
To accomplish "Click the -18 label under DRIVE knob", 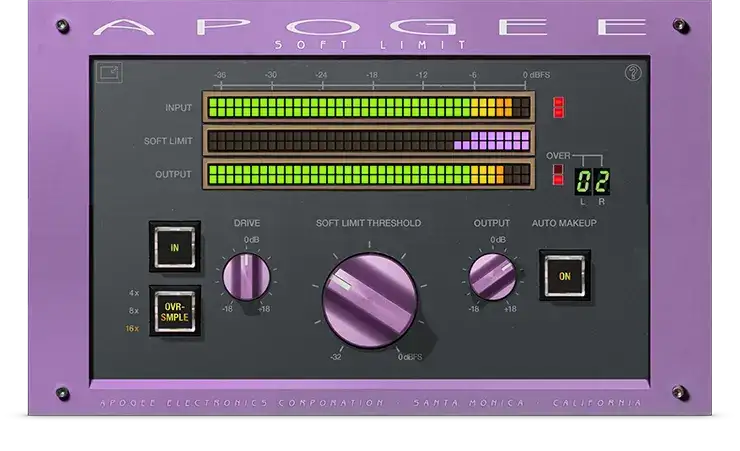I will [x=227, y=309].
